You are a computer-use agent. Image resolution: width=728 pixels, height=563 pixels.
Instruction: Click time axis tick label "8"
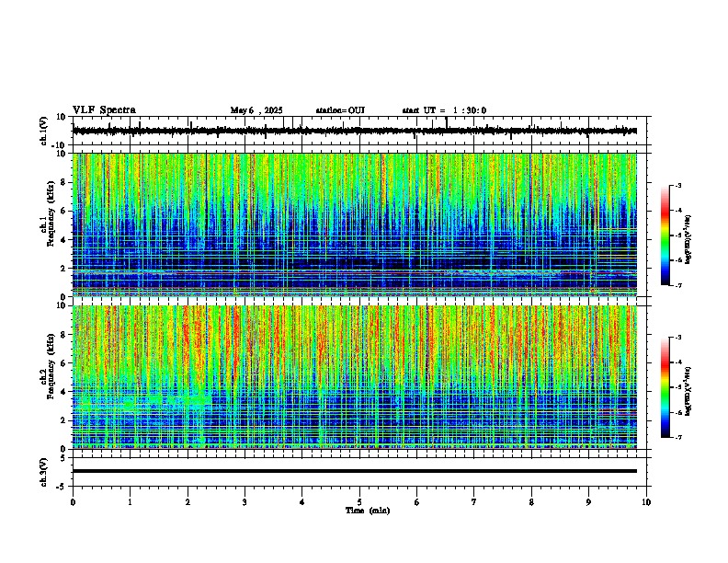(531, 502)
